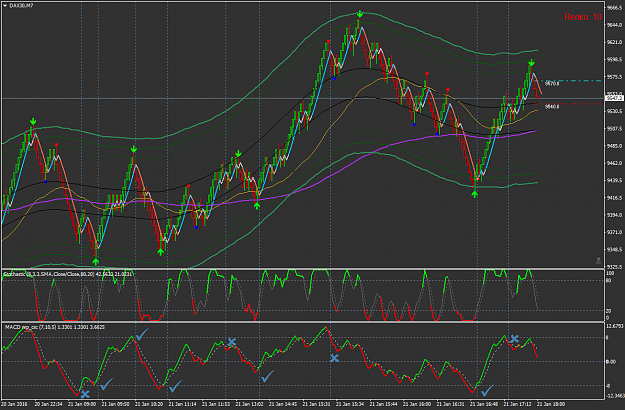
Task: Click 9416.5 on the price axis
Action: click(x=615, y=198)
